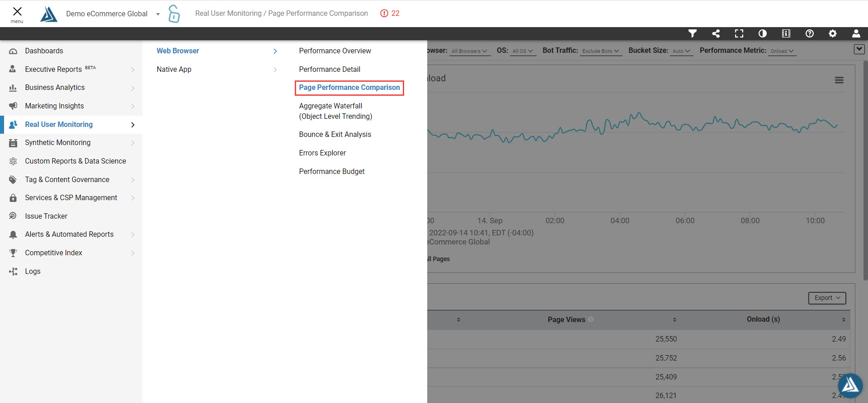Click the Real User Monitoring breadcrumb text
Screen dimensions: 868x403
pos(228,14)
